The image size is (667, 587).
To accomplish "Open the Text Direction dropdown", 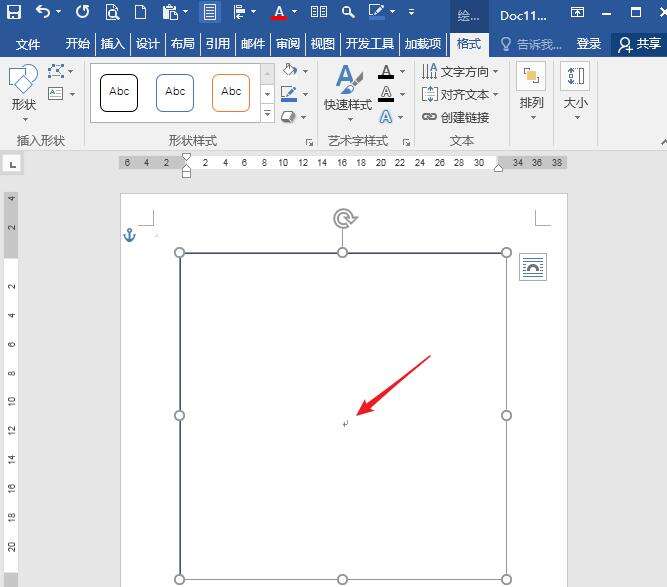I will tap(460, 72).
